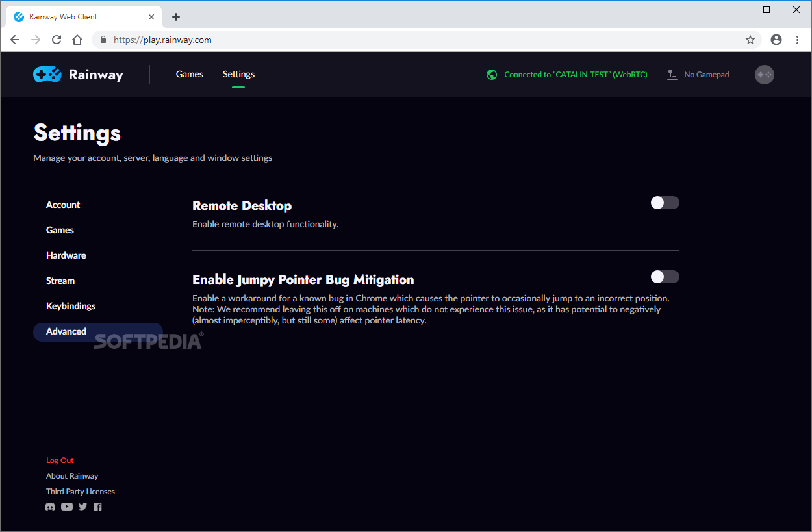Click the Settings page title
The width and height of the screenshot is (812, 532).
click(77, 133)
